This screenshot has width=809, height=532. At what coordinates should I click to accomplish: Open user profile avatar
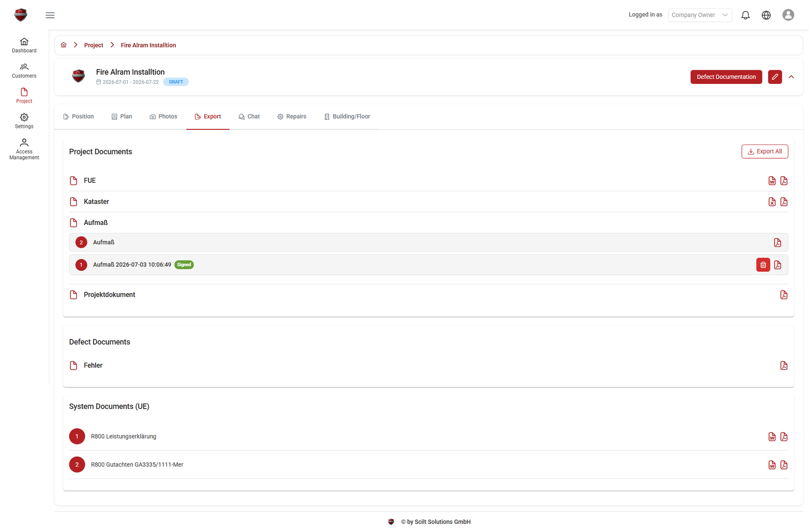(x=788, y=15)
